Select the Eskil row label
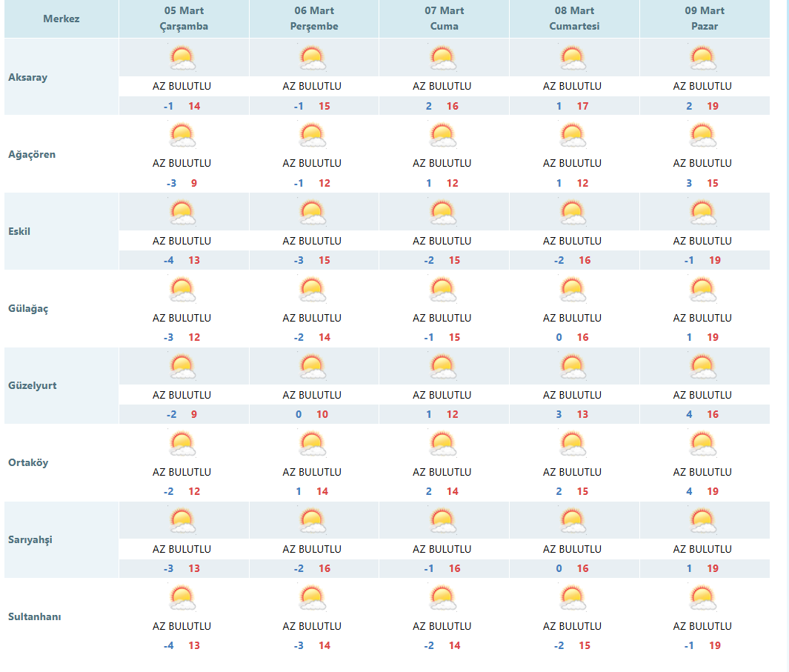This screenshot has height=672, width=789. 19,232
